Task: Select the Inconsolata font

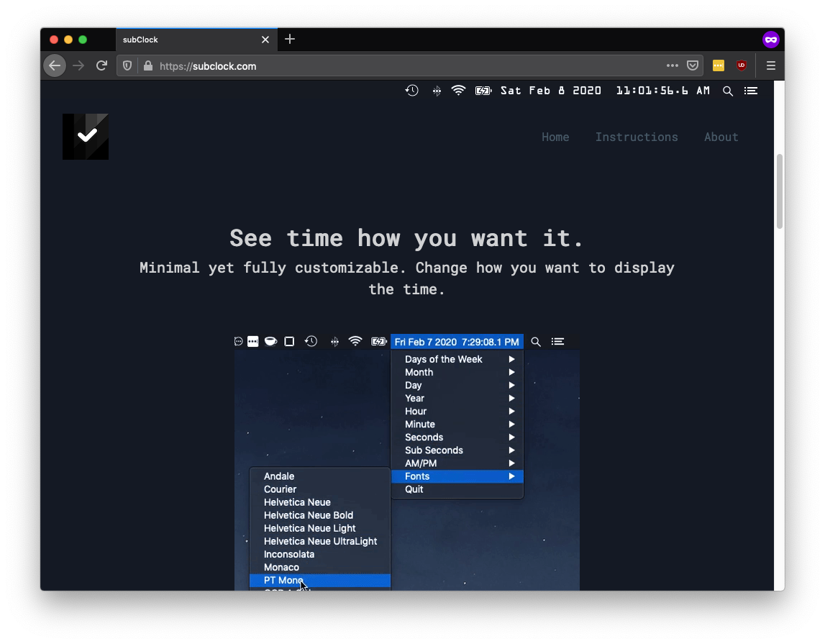Action: point(320,555)
